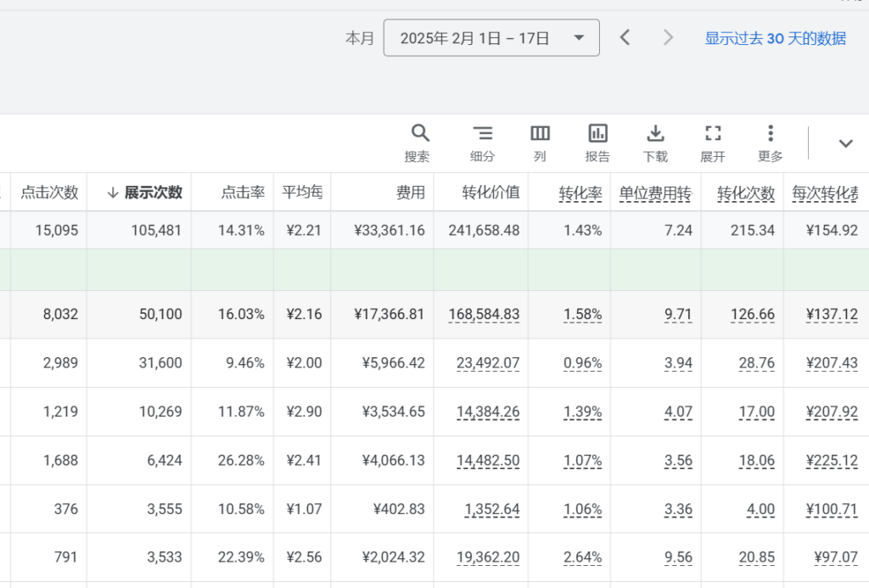Click the search magnifier icon

(x=420, y=134)
